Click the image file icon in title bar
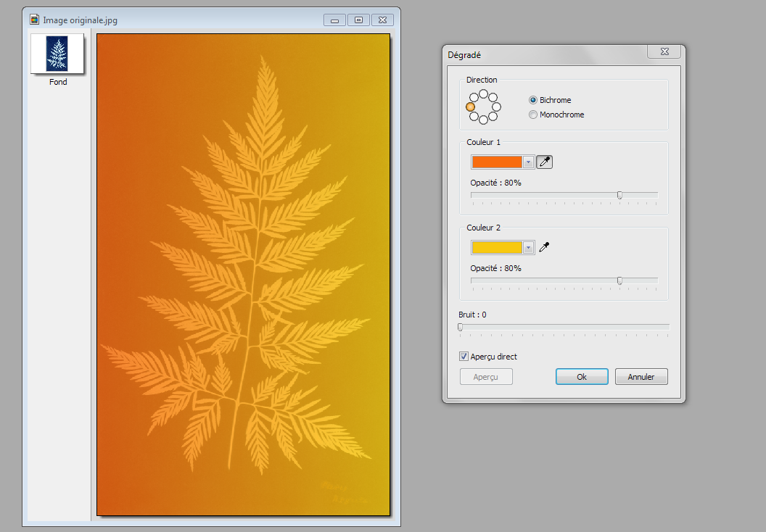This screenshot has width=766, height=532. [33, 20]
